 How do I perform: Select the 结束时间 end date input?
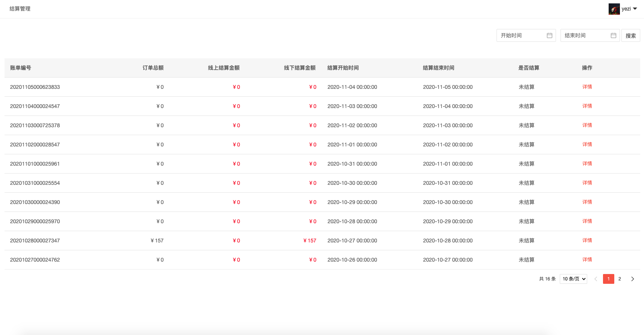point(590,35)
